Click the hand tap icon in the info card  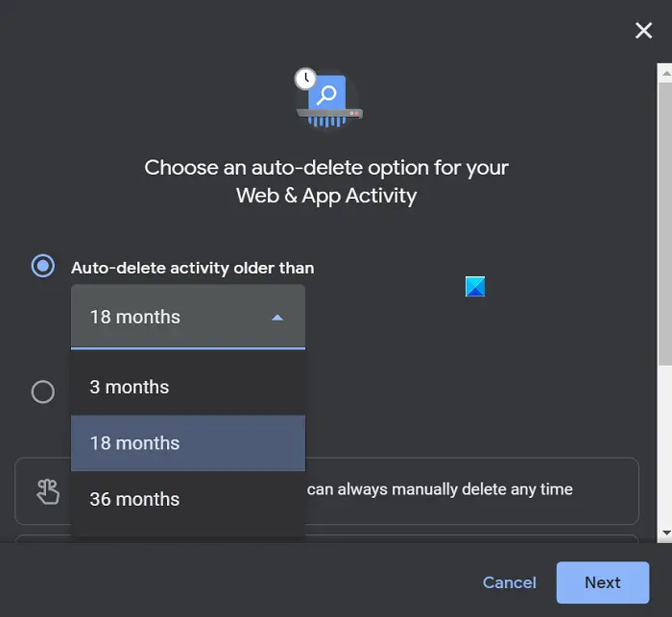click(48, 491)
